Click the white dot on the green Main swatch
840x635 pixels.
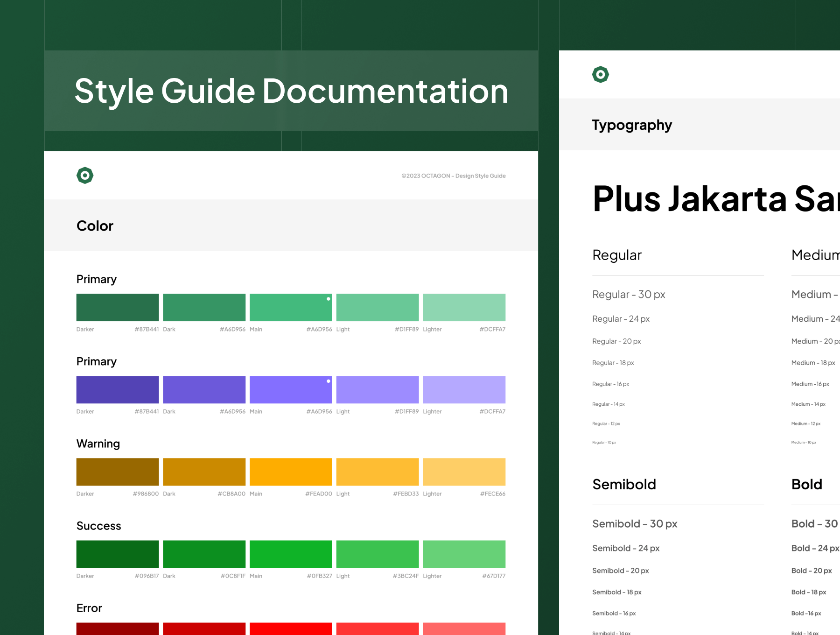coord(329,299)
